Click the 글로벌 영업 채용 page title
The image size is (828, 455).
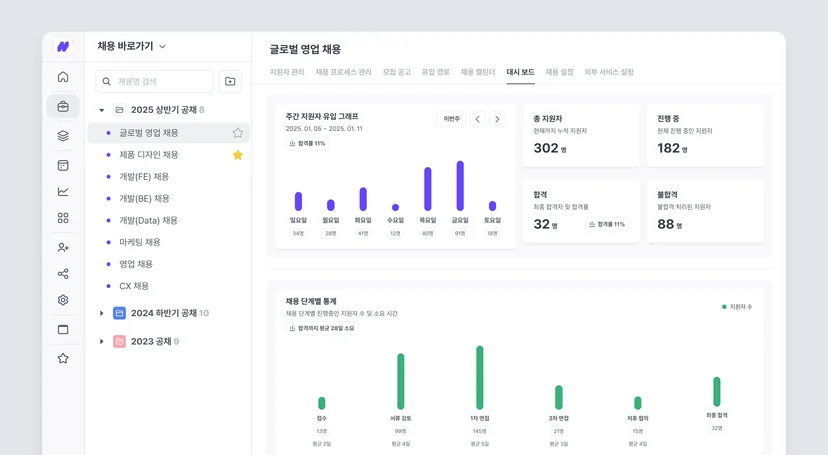pos(305,49)
